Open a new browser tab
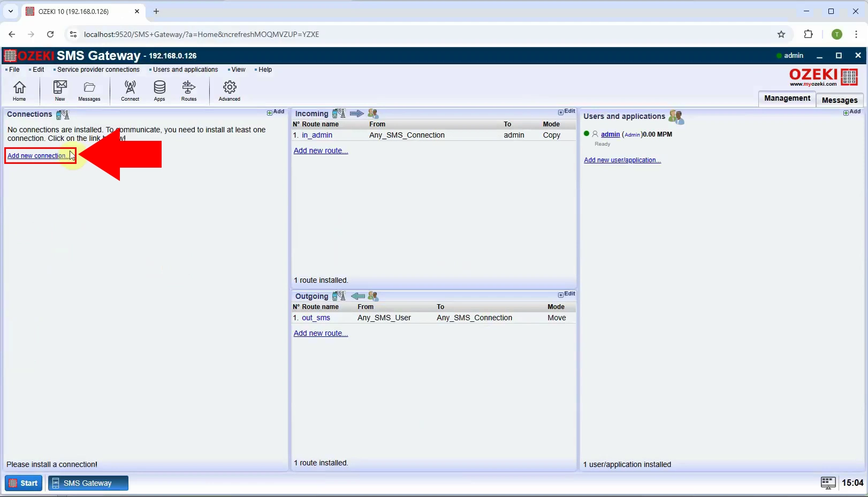This screenshot has width=868, height=497. pos(156,11)
